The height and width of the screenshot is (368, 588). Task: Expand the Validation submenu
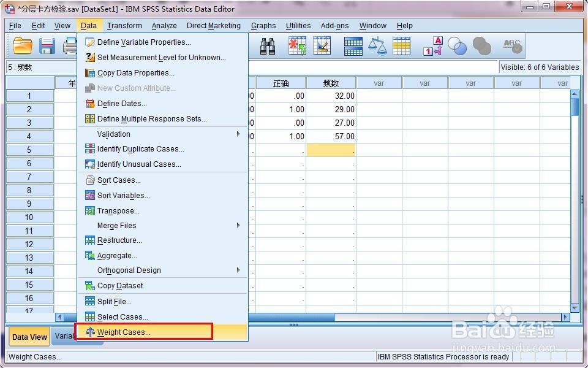[x=162, y=134]
